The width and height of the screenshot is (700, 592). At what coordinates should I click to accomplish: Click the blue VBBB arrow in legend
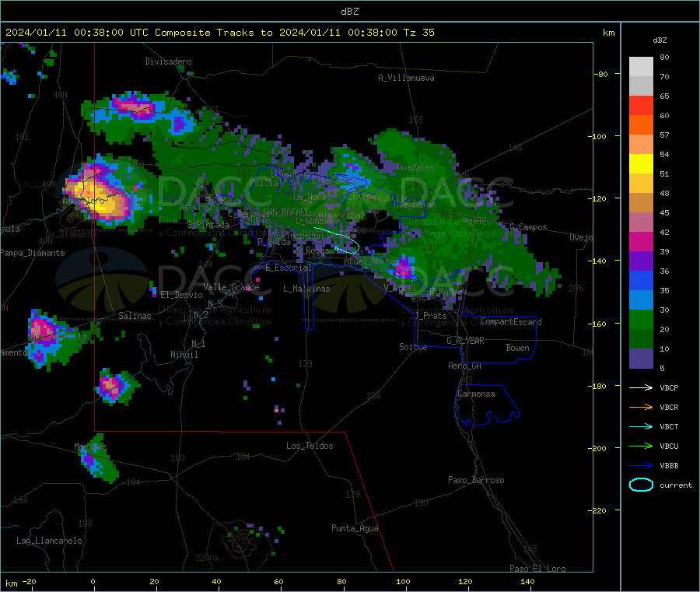[x=641, y=466]
